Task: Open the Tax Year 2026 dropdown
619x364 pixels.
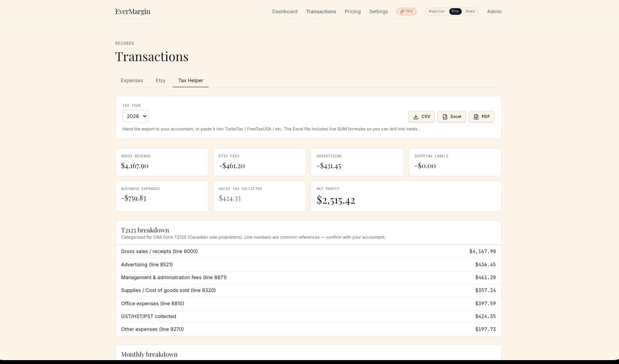Action: [135, 116]
